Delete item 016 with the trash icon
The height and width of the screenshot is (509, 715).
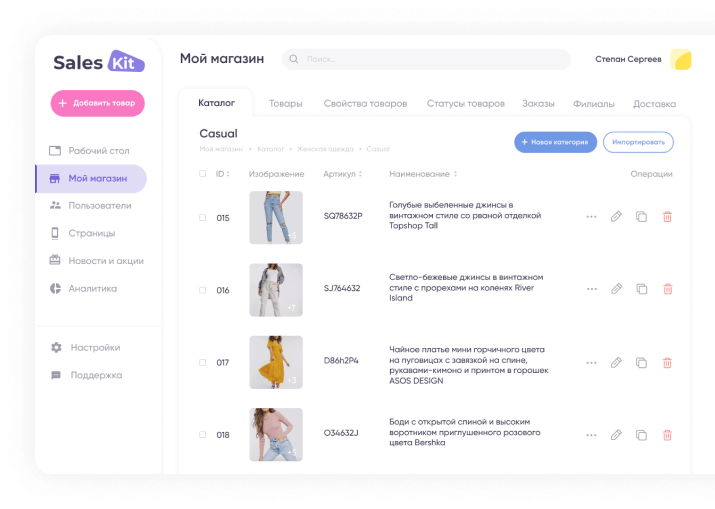click(x=668, y=289)
